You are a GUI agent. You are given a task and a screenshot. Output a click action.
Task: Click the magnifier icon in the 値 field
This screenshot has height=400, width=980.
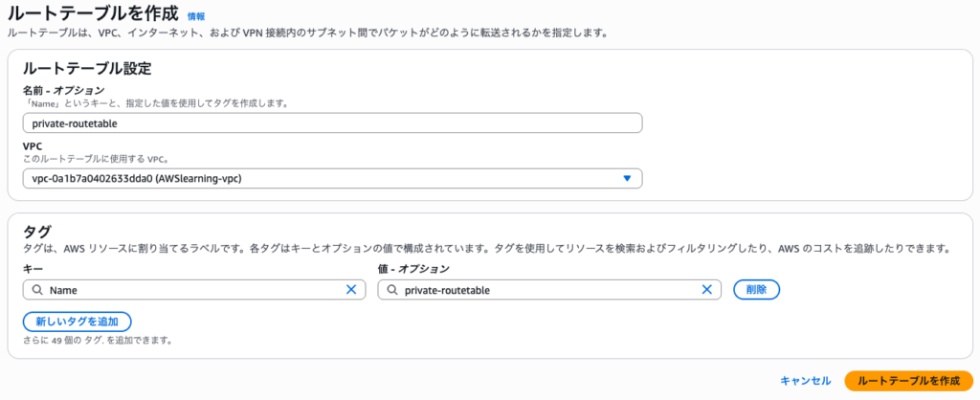coord(392,290)
